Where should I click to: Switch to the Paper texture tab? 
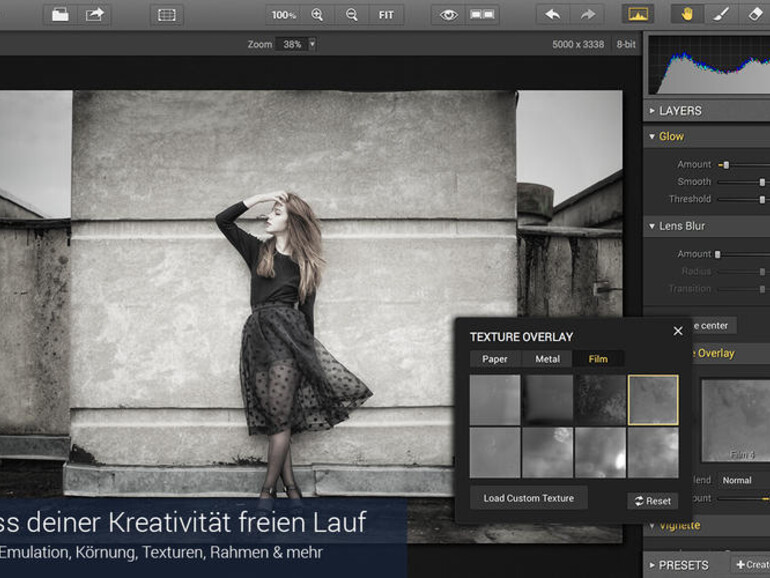coord(495,359)
